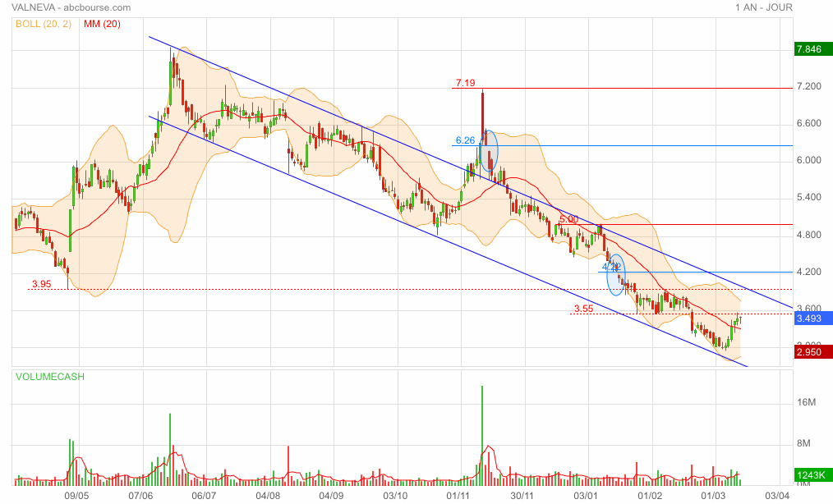Click the blue 3.493 current price tag
The image size is (833, 504).
coord(812,318)
